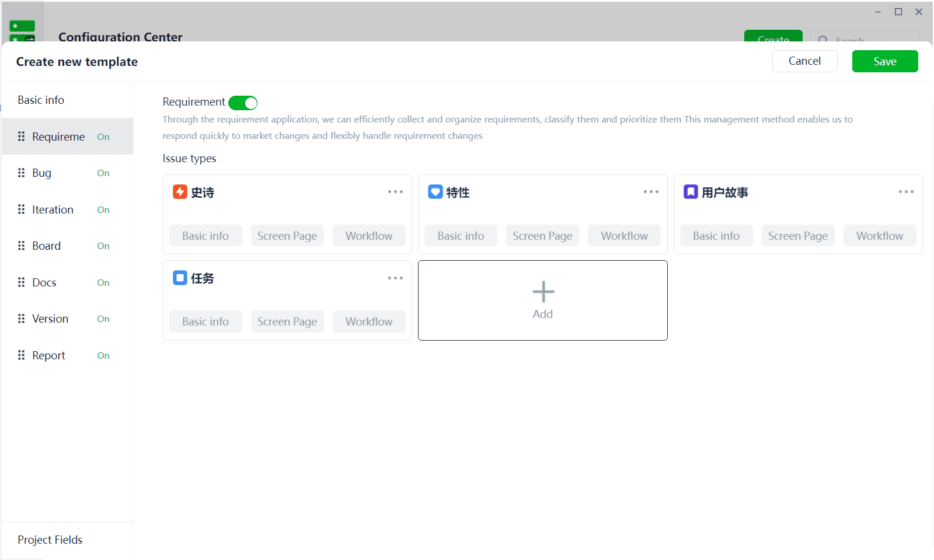Screen dimensions: 934x560
Task: Click the blue 特性 heart icon
Action: (435, 192)
